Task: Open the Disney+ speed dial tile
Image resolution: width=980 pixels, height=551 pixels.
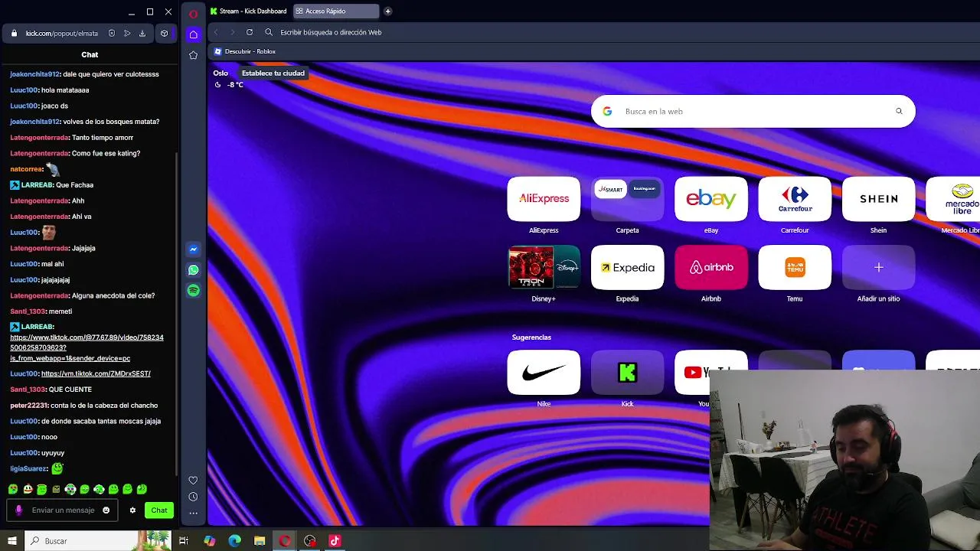Action: pyautogui.click(x=544, y=267)
